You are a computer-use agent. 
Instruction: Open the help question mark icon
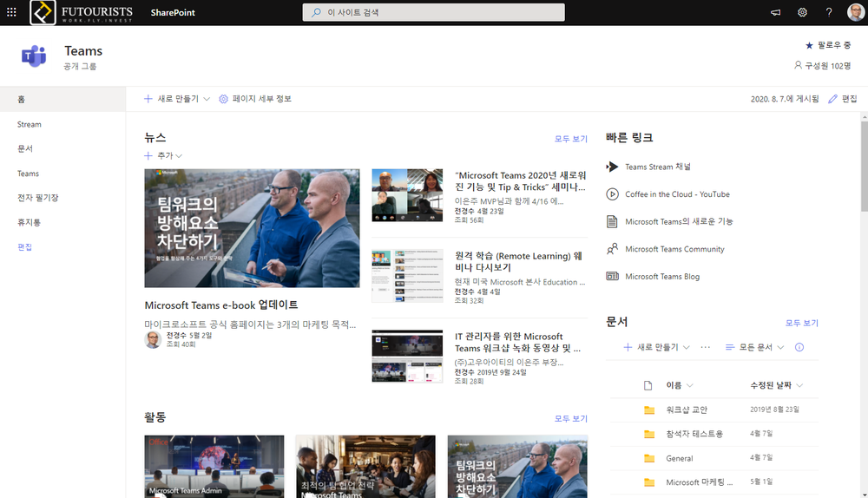pos(829,12)
